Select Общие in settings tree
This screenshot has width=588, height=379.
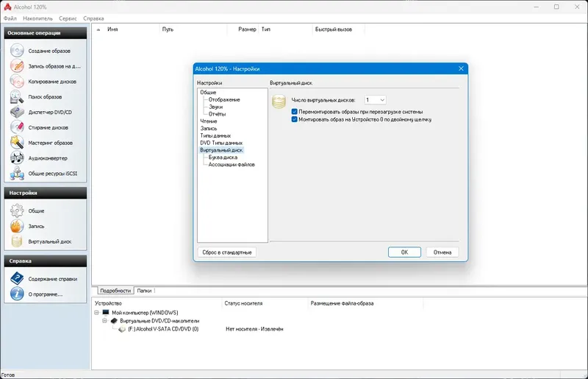208,92
